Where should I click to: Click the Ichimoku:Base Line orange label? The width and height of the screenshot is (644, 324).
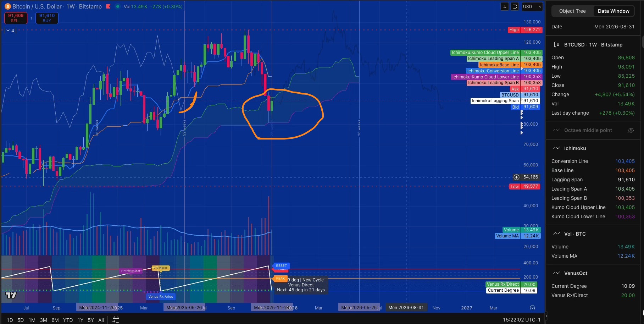499,65
